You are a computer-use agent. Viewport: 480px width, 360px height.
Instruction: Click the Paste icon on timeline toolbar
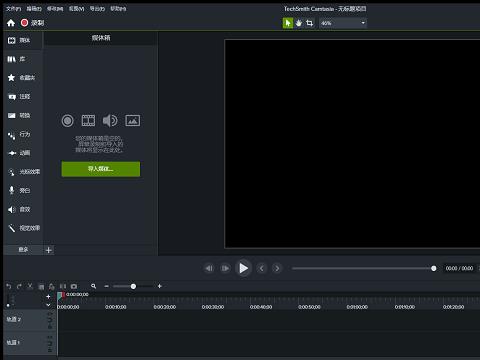[x=52, y=287]
